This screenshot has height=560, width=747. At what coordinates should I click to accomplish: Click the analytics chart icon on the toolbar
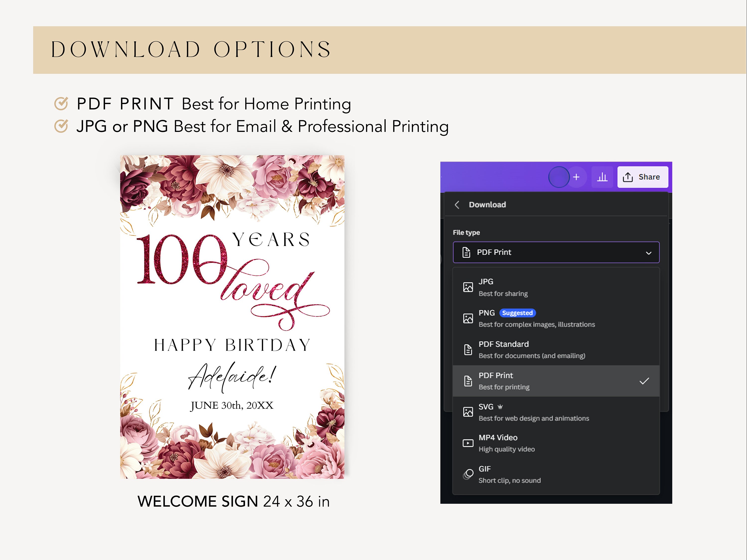click(x=603, y=176)
